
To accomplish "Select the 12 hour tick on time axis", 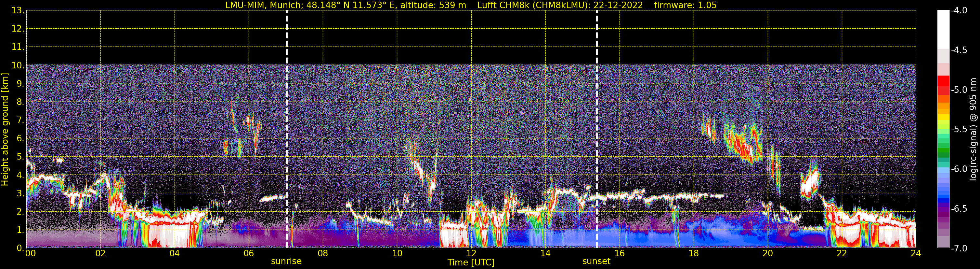I will [x=471, y=254].
